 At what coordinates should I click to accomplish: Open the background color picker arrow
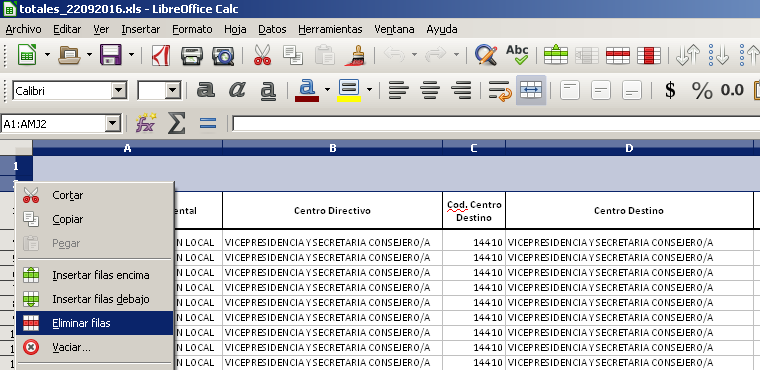pos(369,90)
